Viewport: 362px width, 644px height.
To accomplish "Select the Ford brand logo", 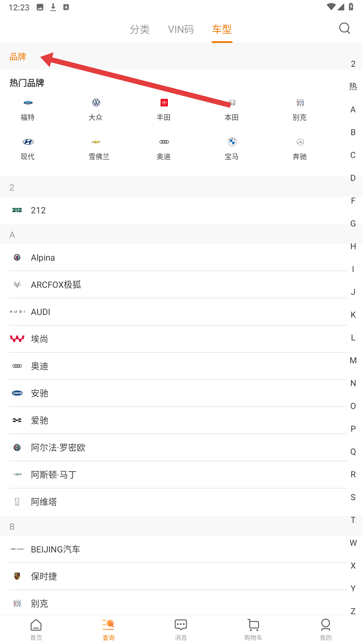I will (x=28, y=103).
